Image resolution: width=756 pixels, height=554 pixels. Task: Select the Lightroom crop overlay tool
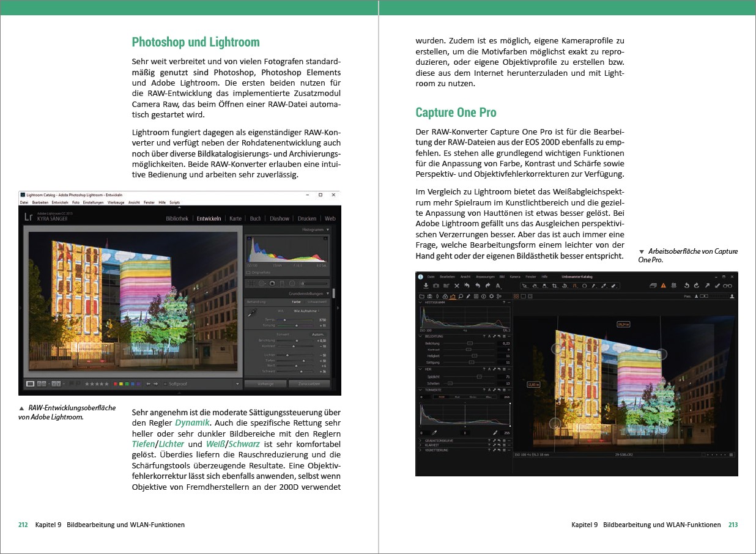coord(251,284)
